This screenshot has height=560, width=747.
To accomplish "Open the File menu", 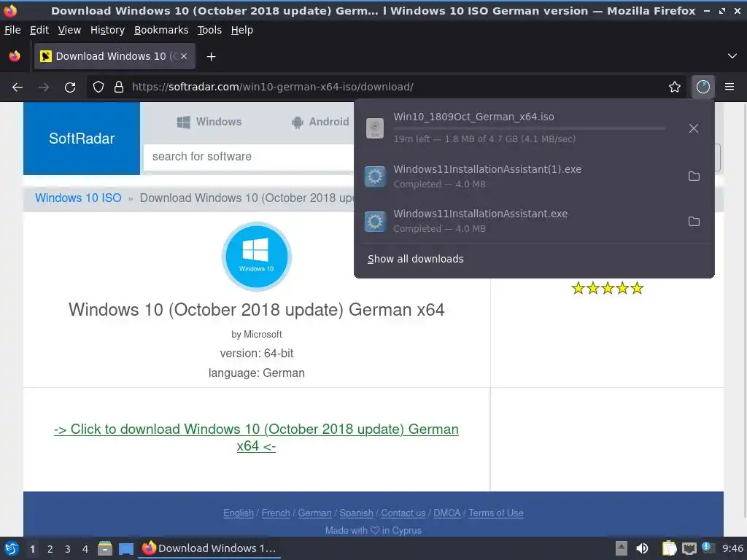I will coord(12,30).
